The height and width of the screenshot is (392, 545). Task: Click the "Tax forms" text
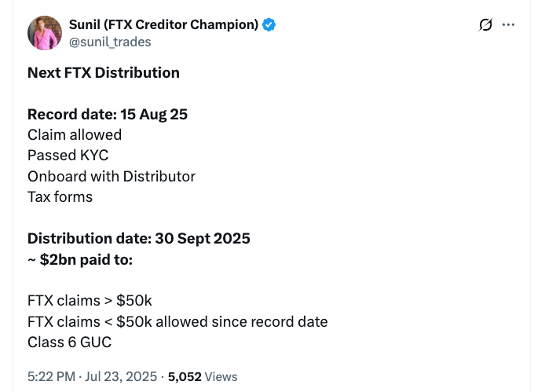pyautogui.click(x=60, y=196)
